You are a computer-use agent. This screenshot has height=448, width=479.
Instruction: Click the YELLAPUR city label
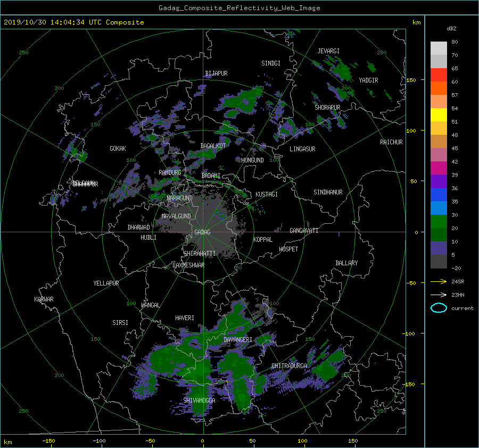(106, 283)
